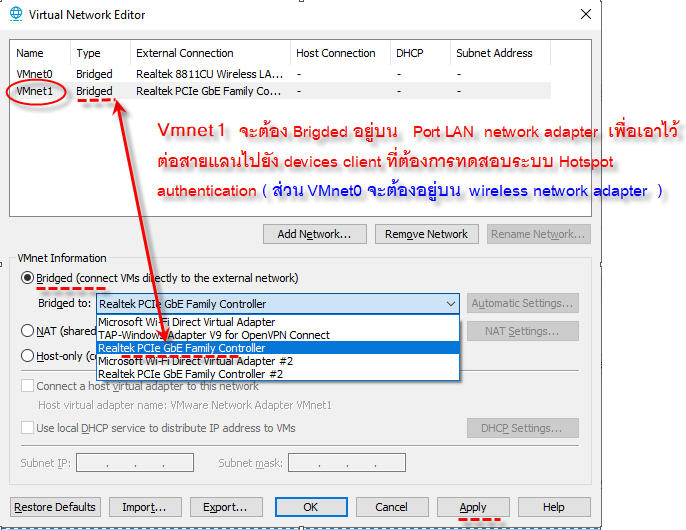Image resolution: width=686 pixels, height=530 pixels.
Task: Select Realtek PCIe GbE Family Controller #2
Action: [x=190, y=374]
